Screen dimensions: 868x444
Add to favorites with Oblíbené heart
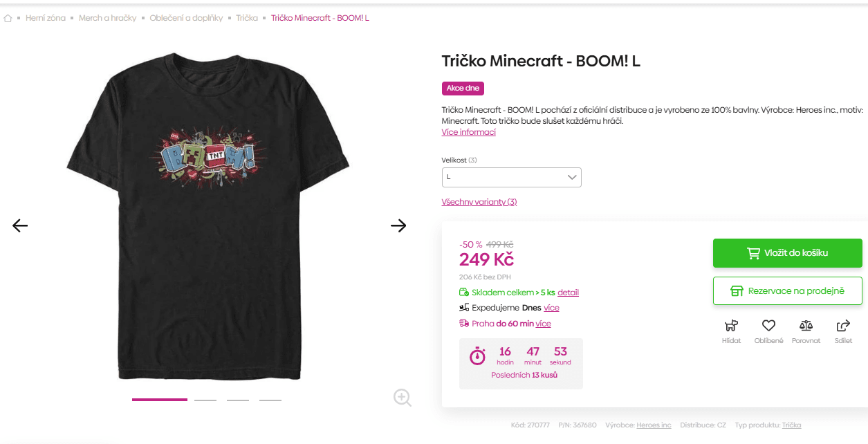pyautogui.click(x=768, y=330)
